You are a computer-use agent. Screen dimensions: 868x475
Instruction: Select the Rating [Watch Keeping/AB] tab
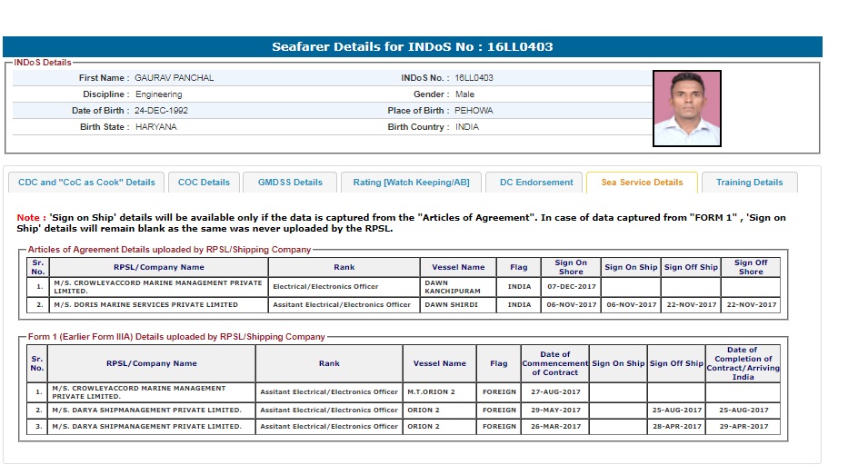pos(411,183)
